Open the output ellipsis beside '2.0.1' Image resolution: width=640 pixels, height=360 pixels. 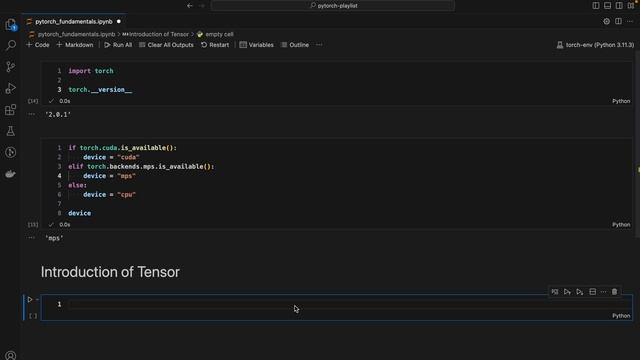point(31,114)
